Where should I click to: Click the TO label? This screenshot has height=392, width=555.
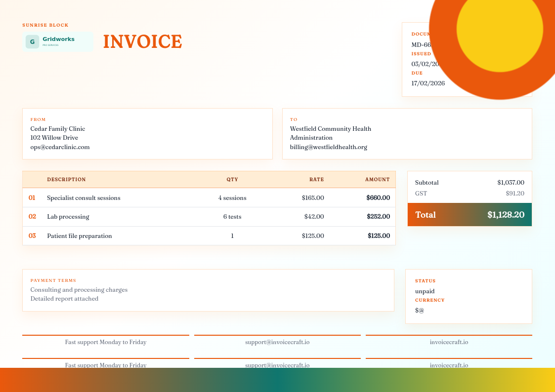click(294, 119)
